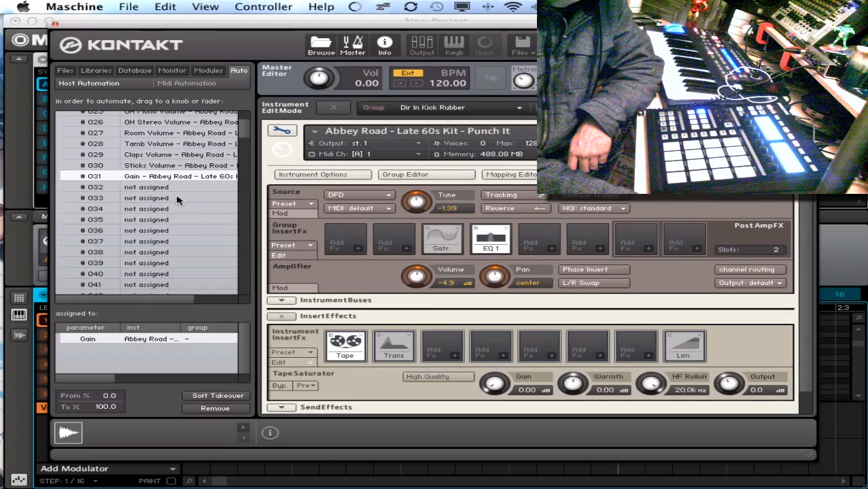Screen dimensions: 868x489
Task: Select the EQ 1 effect slot
Action: click(491, 239)
